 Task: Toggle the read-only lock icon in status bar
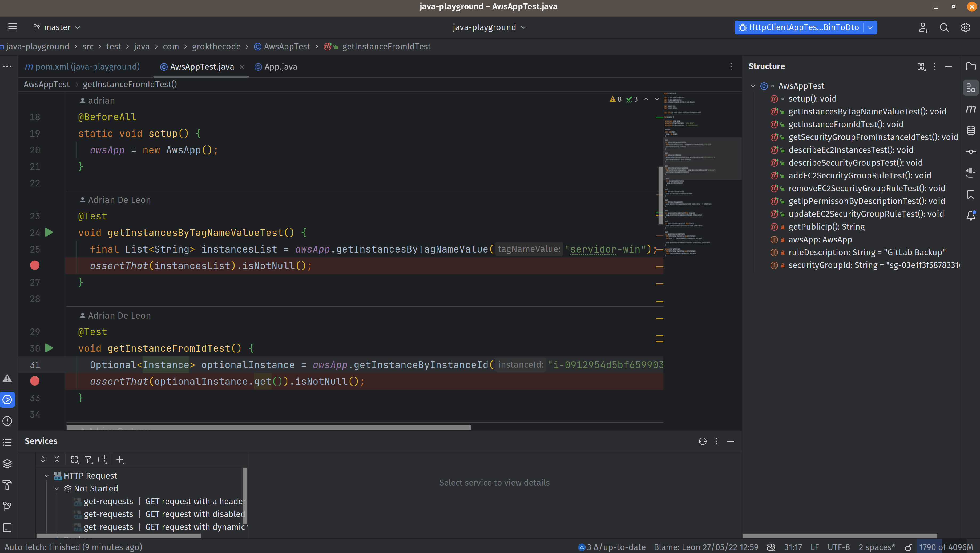point(908,547)
